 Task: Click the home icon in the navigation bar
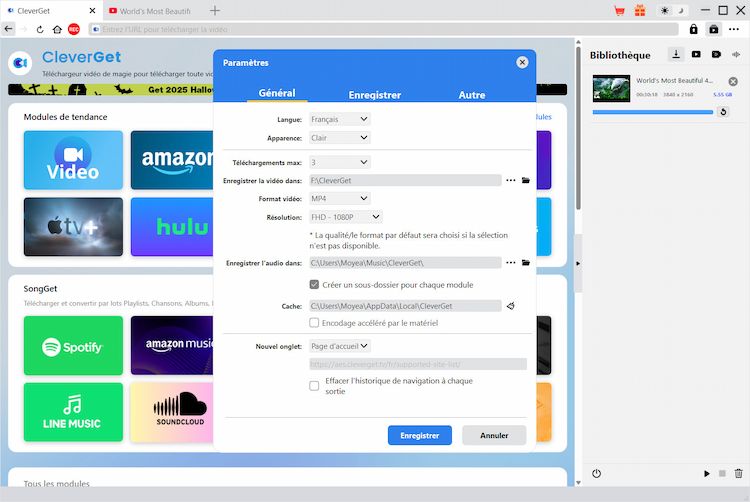pyautogui.click(x=57, y=30)
